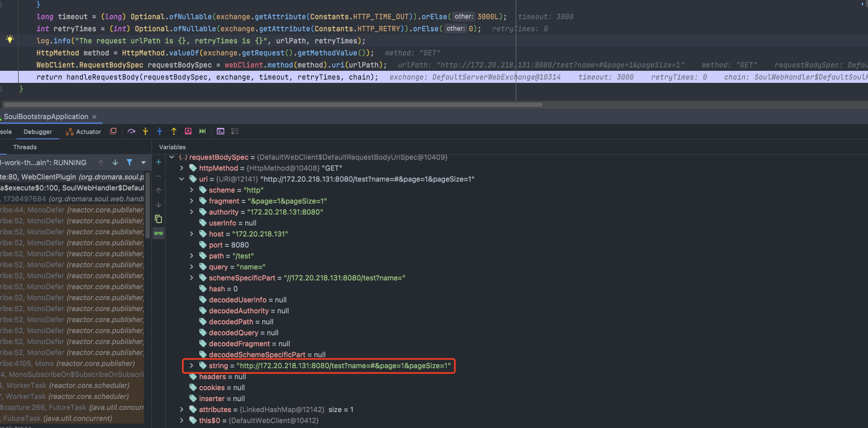
Task: Click the Step Over debugger icon
Action: (131, 131)
